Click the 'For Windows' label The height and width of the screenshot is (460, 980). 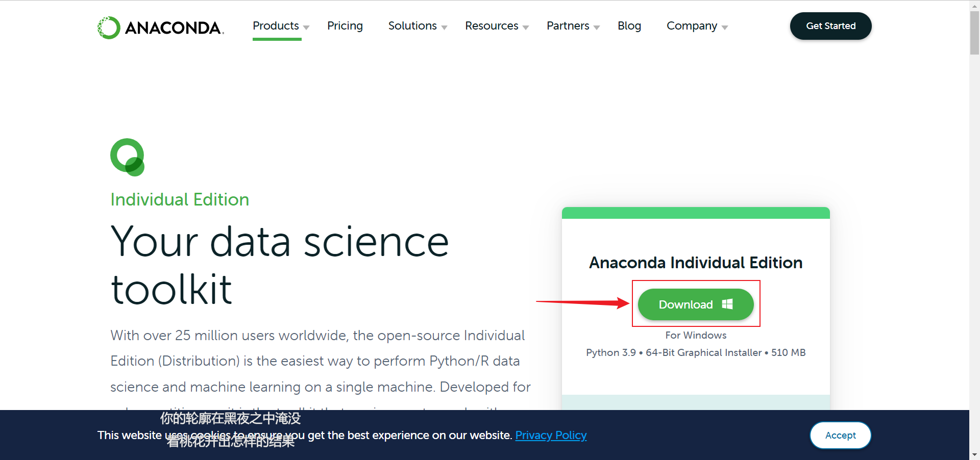click(x=696, y=335)
